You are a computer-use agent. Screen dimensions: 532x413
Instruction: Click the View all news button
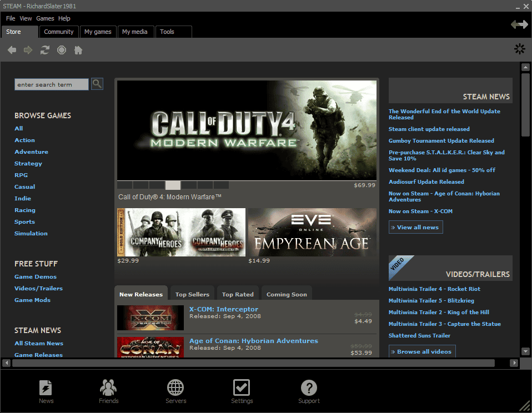click(x=416, y=227)
